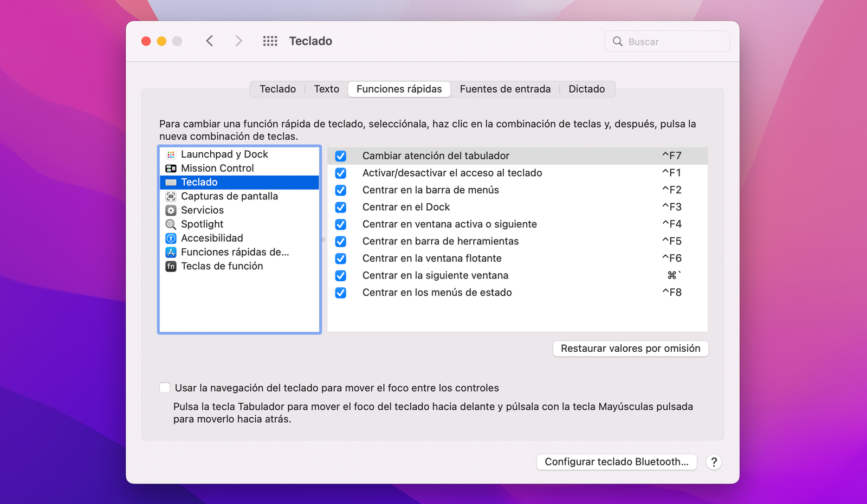Click the fn icon for Teclas de función
This screenshot has height=504, width=867.
[171, 266]
